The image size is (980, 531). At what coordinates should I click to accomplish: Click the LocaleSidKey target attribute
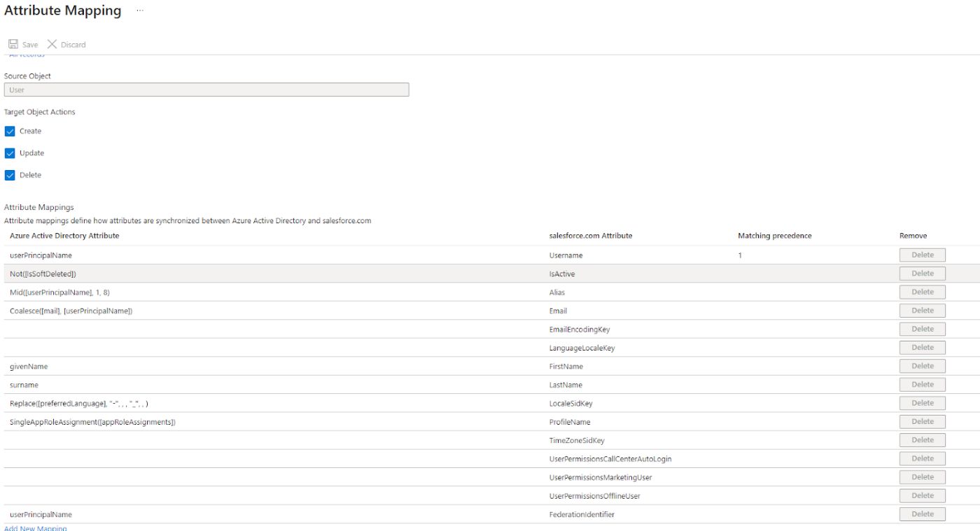571,404
